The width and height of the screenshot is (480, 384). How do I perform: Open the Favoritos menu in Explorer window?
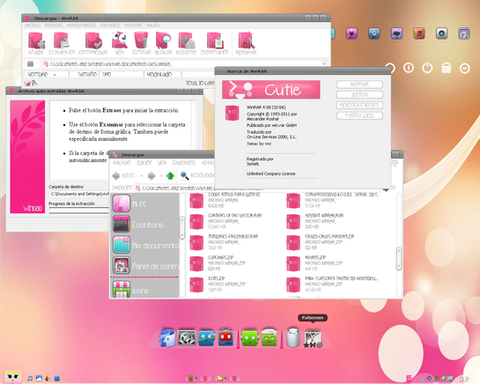[184, 163]
